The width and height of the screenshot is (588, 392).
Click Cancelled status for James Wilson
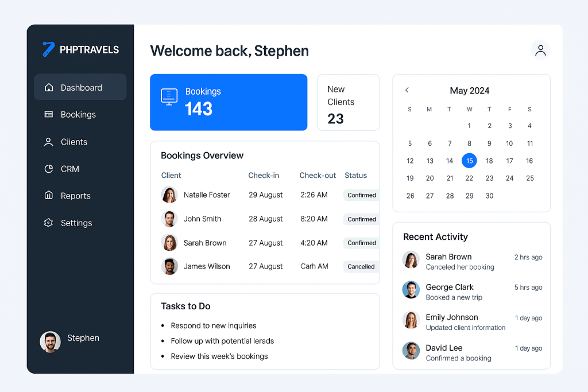361,266
